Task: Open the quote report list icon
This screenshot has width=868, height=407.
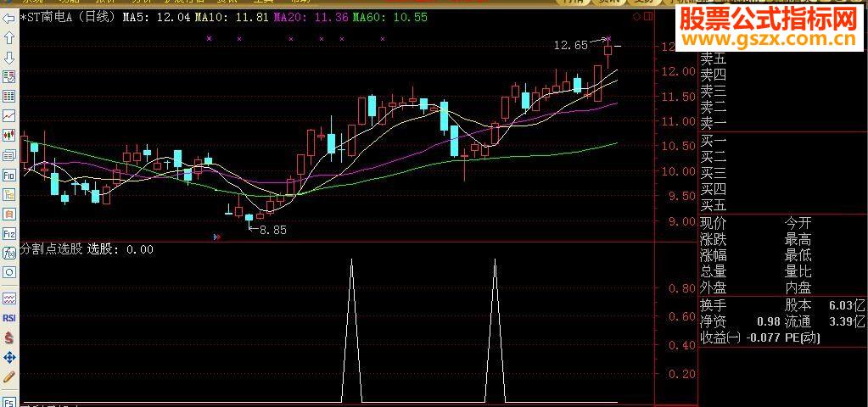Action: 8,77
